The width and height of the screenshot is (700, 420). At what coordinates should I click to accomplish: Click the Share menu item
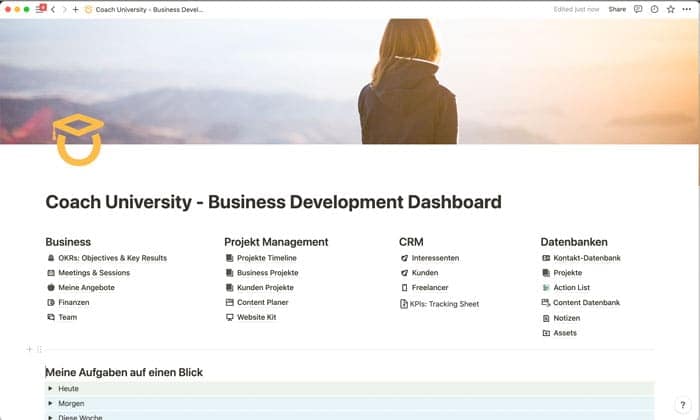coord(617,9)
